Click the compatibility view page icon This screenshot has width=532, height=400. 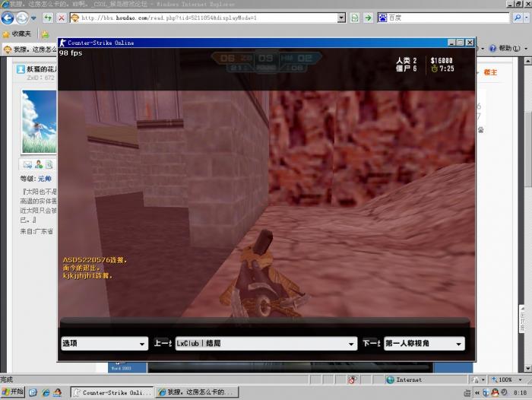pyautogui.click(x=355, y=17)
